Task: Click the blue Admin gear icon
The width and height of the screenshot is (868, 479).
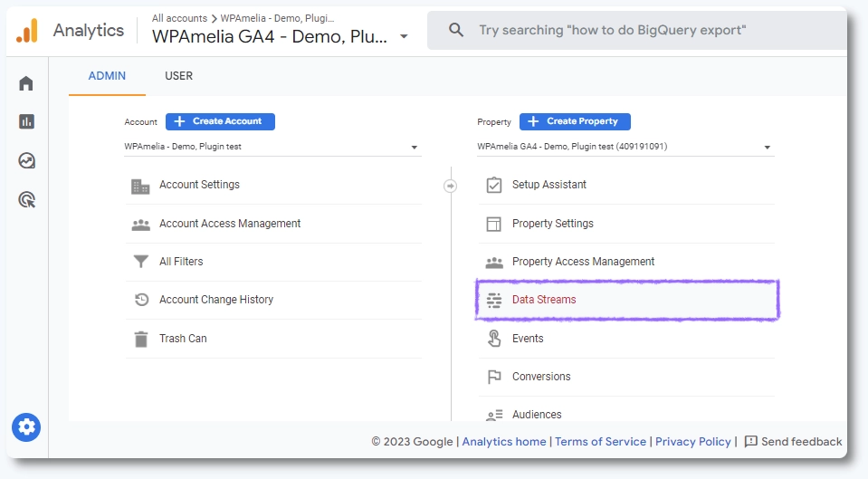Action: point(26,426)
